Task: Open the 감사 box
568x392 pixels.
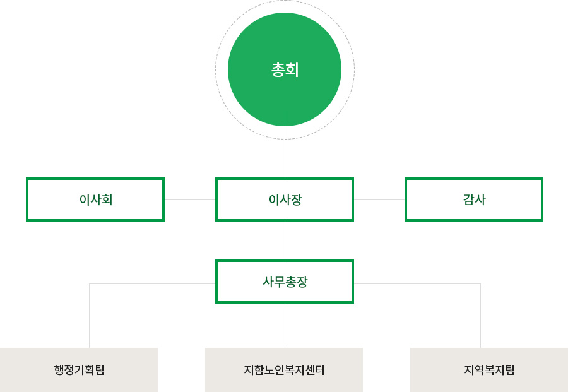Action: pyautogui.click(x=474, y=199)
